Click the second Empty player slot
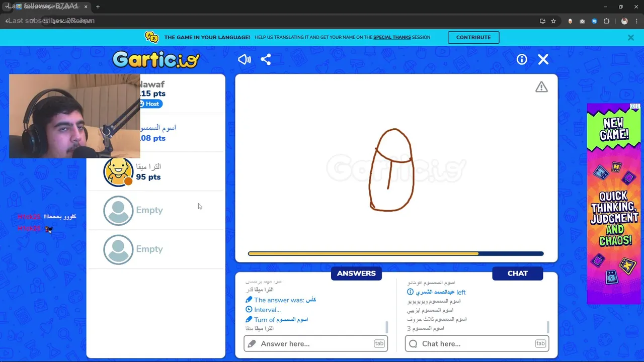Image resolution: width=644 pixels, height=362 pixels. 156,249
